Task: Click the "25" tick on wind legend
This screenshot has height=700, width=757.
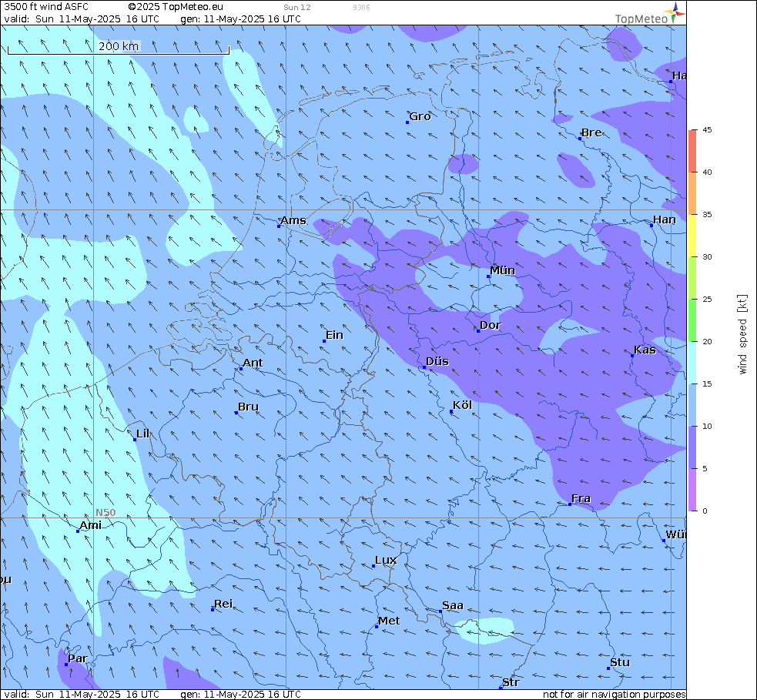Action: (707, 300)
